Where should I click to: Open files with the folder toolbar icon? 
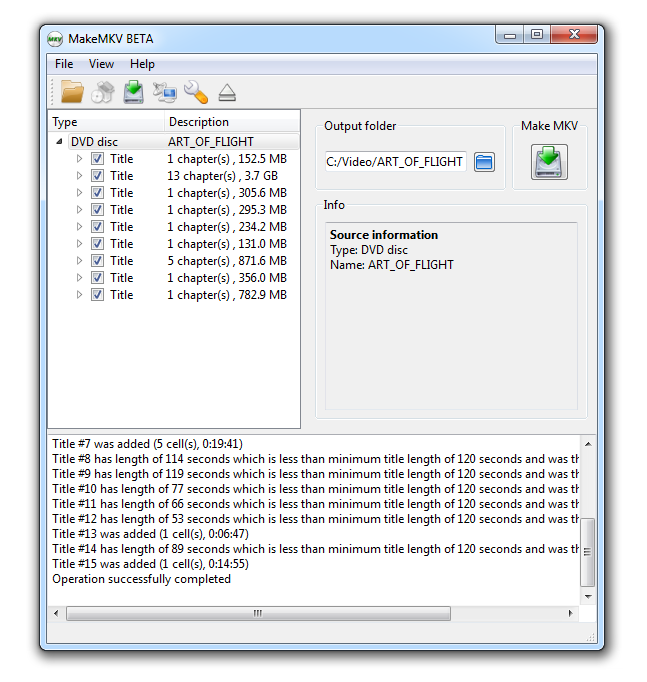pos(72,92)
